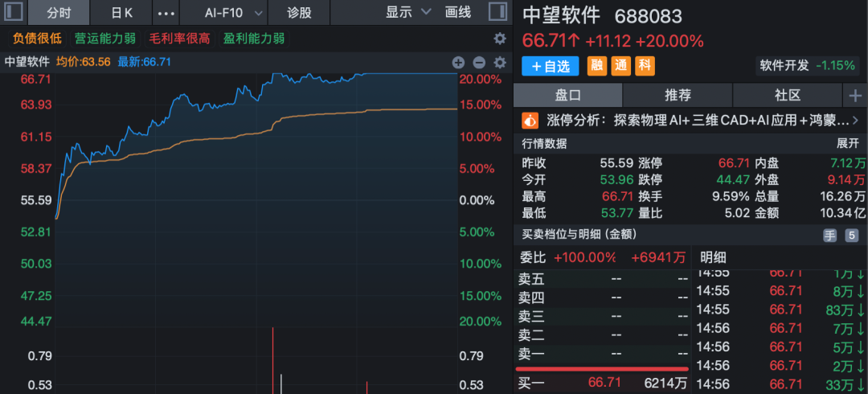Click the 14:56 trade of 33万
The height and width of the screenshot is (394, 868).
pos(780,384)
